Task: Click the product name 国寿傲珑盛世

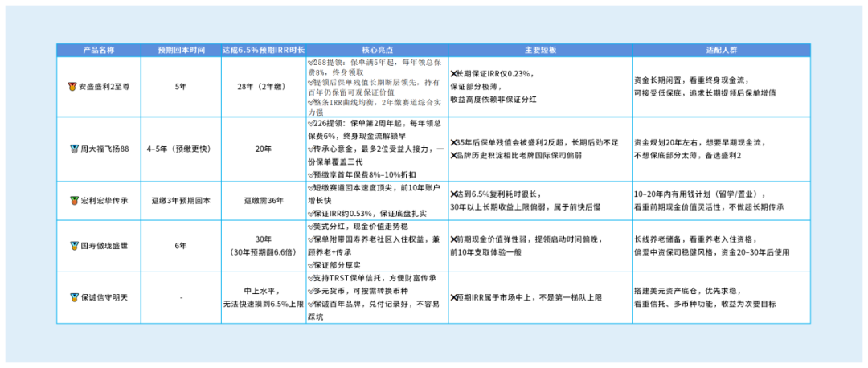Action: [x=104, y=247]
